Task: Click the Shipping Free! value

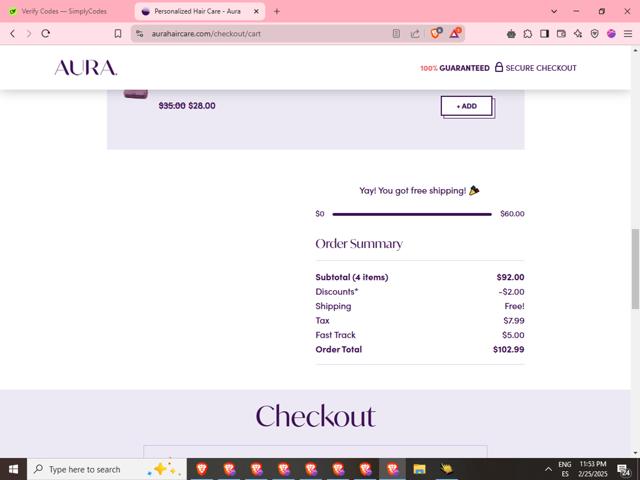Action: click(x=514, y=306)
